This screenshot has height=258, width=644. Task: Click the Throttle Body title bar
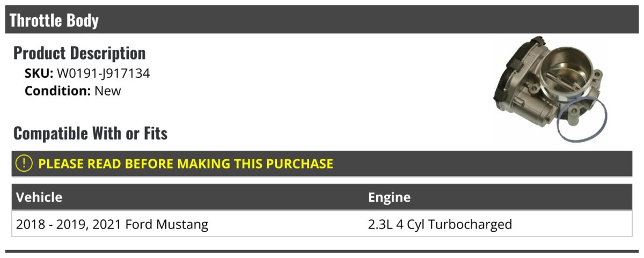322,20
